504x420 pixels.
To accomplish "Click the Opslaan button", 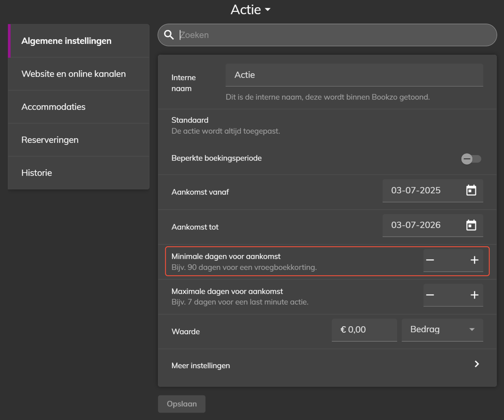I will pyautogui.click(x=181, y=404).
